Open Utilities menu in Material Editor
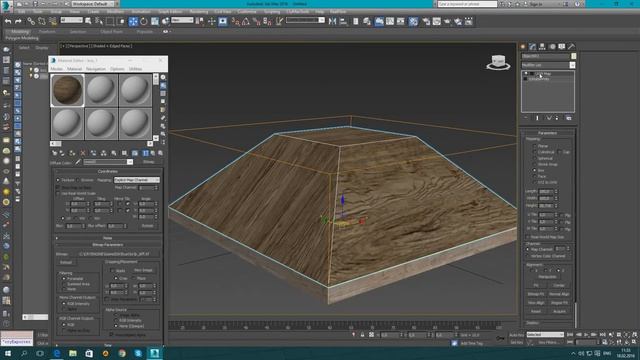This screenshot has width=640, height=360. coord(136,69)
